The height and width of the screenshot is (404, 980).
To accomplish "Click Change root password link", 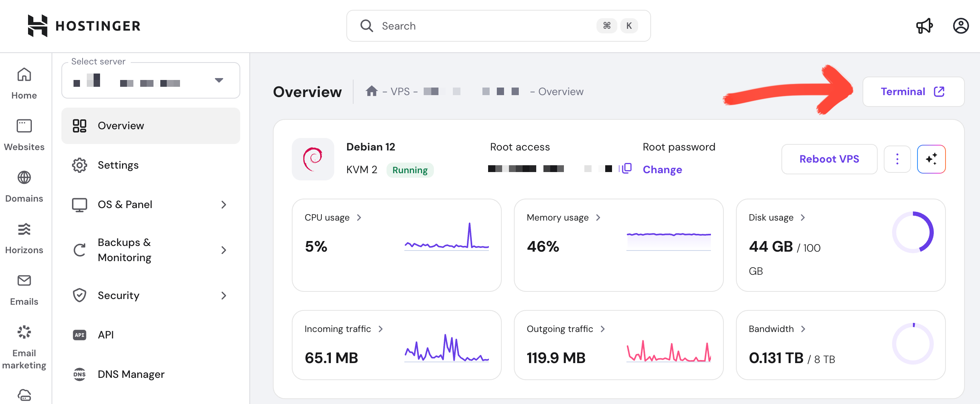I will tap(662, 170).
